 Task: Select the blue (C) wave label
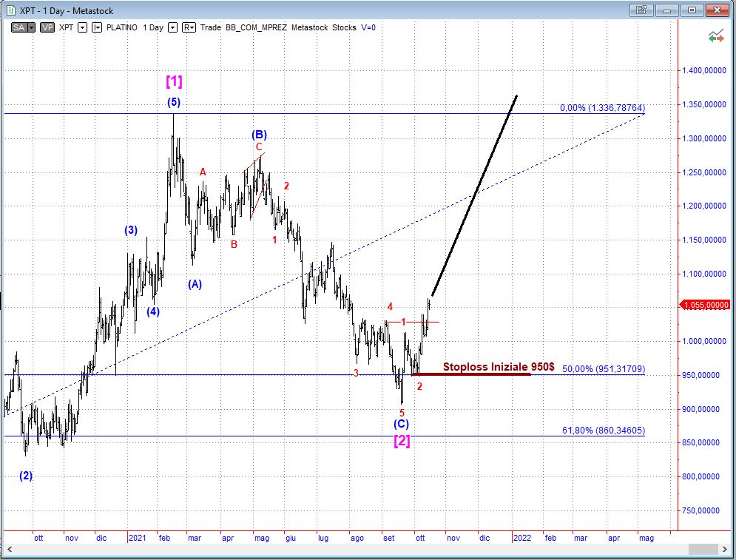[x=401, y=424]
